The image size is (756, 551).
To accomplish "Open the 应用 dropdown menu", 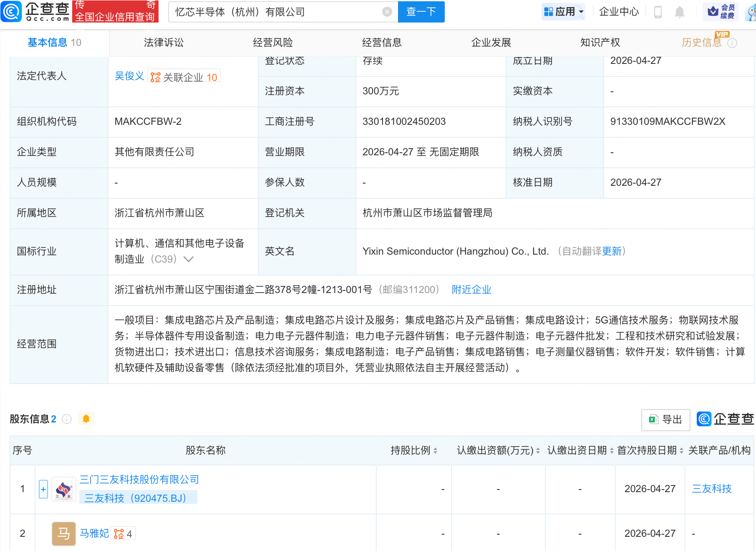I will [x=564, y=12].
